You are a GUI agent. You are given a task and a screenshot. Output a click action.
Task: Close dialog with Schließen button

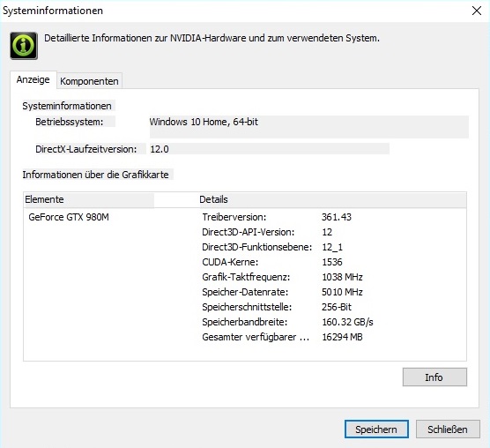point(448,429)
